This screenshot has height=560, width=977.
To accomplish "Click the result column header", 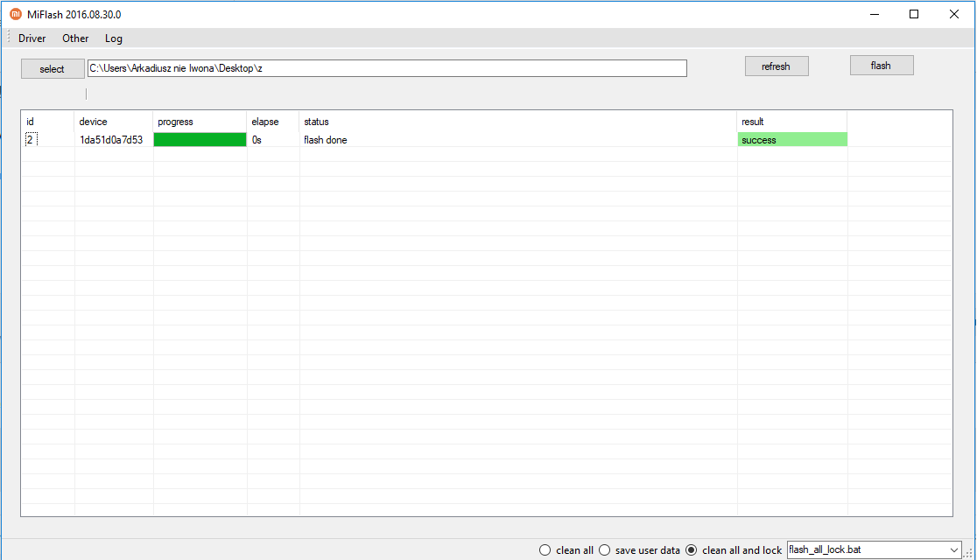I will tap(753, 122).
